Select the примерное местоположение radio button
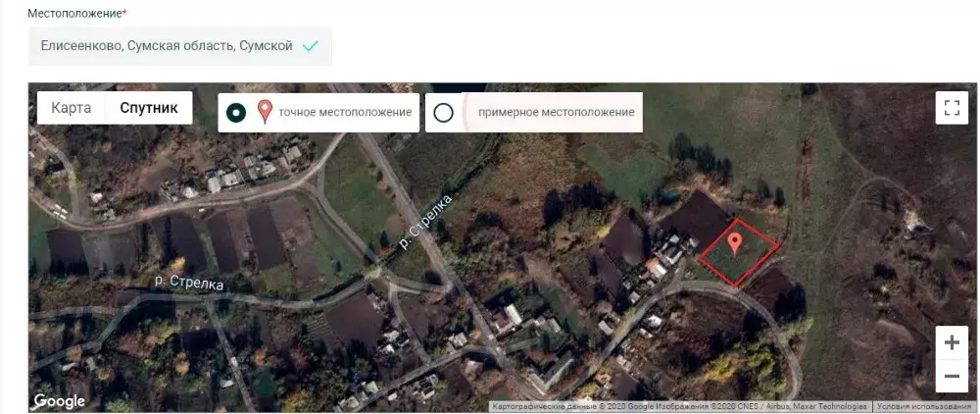980x414 pixels. [443, 113]
